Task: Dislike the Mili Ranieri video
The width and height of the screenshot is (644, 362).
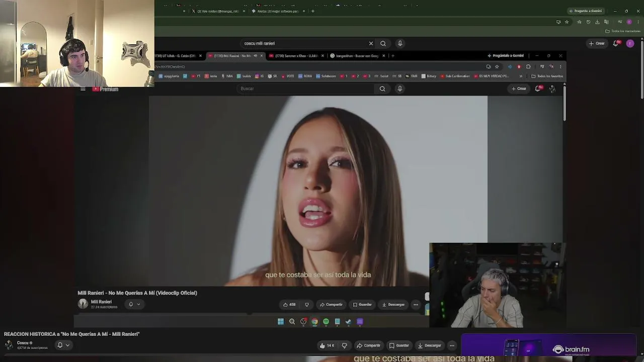Action: [306, 304]
